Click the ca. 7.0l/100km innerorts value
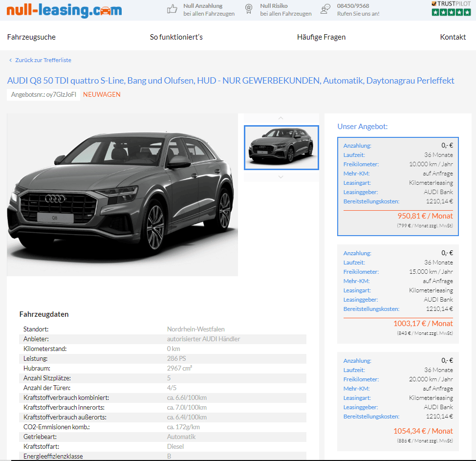Screen dimensions: 476x461 (x=187, y=407)
